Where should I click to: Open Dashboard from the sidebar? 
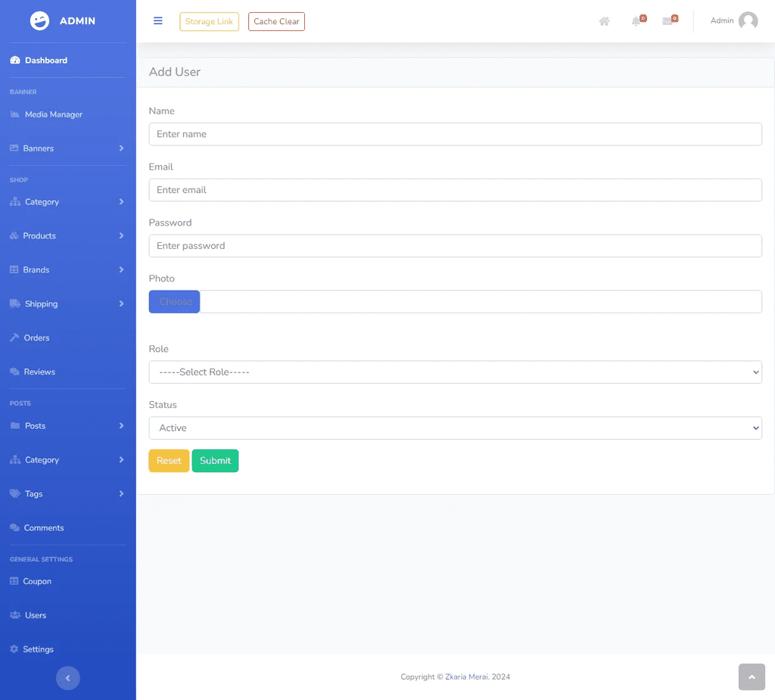click(46, 61)
